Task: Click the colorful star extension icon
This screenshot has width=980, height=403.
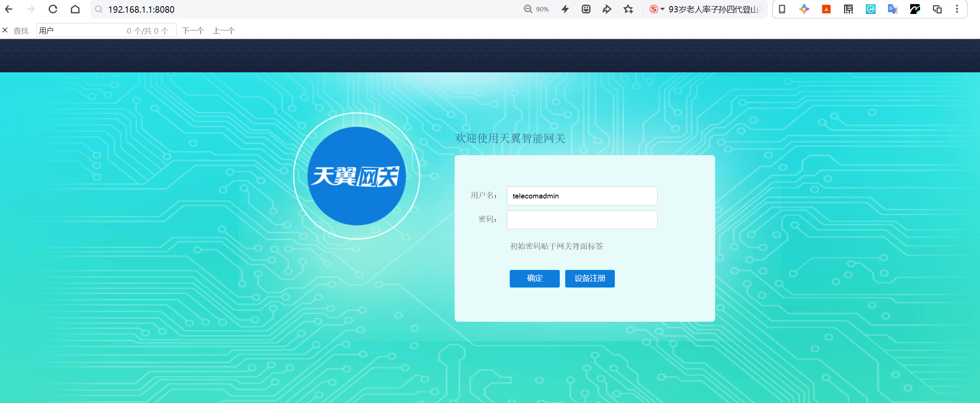Action: pyautogui.click(x=804, y=9)
